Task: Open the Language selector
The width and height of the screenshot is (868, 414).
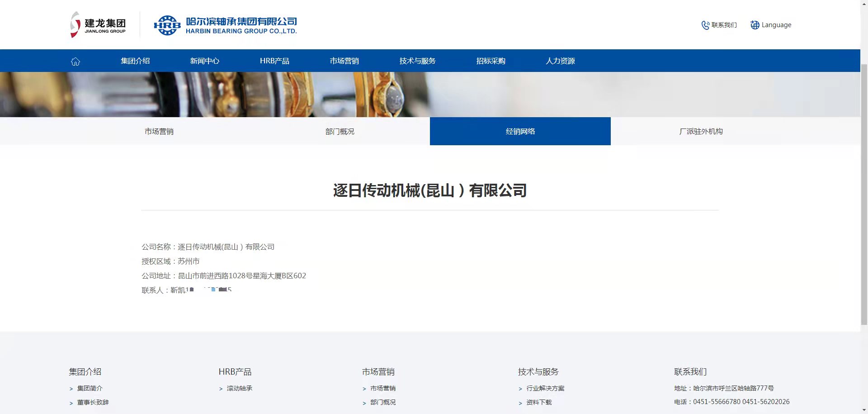Action: coord(776,25)
